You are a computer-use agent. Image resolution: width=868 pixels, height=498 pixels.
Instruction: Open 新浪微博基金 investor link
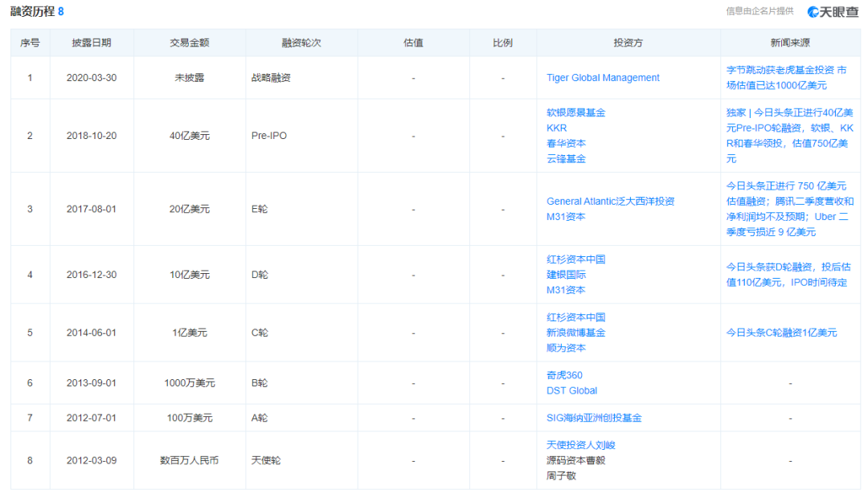(x=575, y=333)
